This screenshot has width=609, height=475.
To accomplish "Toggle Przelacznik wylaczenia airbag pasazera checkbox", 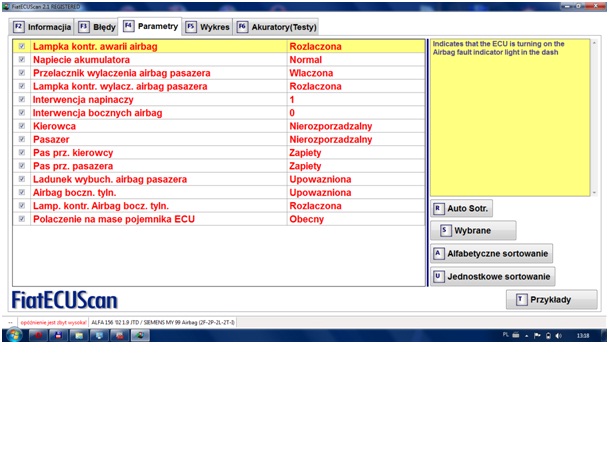I will 22,73.
